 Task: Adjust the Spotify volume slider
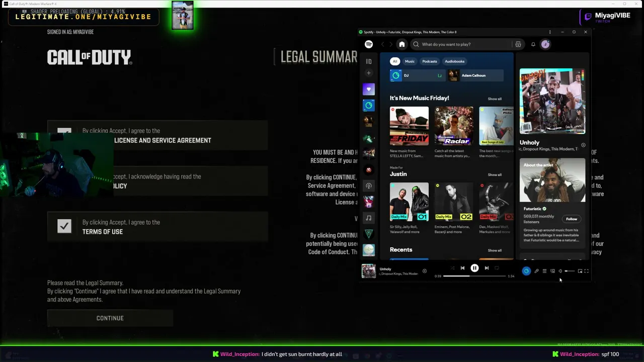570,271
